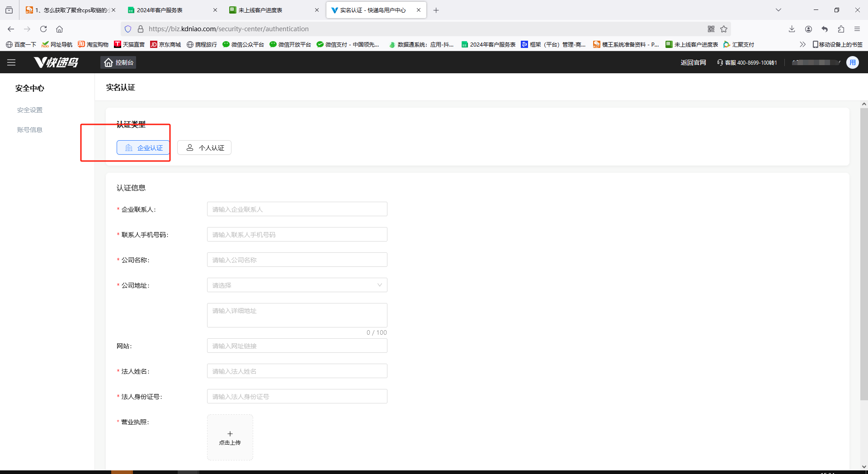Click the 快递鸟 logo
Screen dimensions: 868x474
[57, 62]
